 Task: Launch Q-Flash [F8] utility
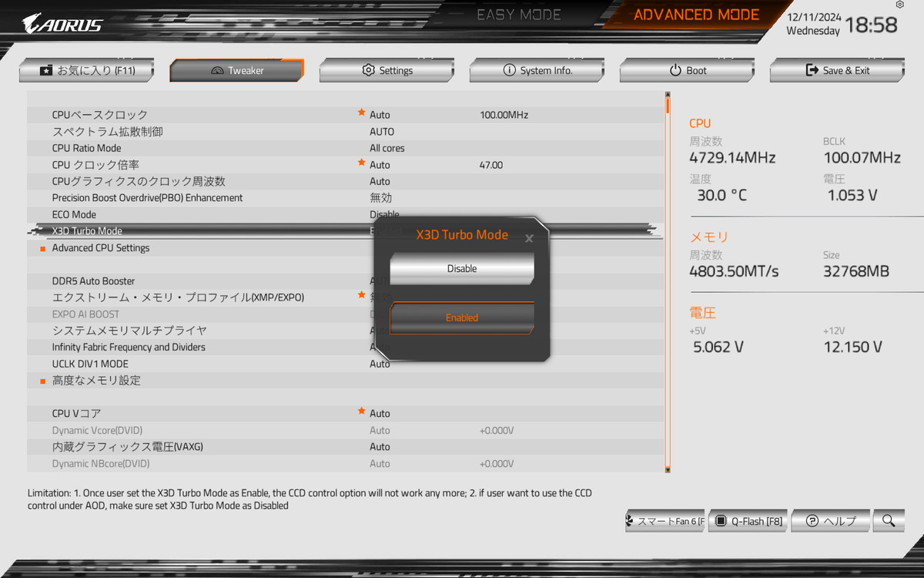tap(747, 521)
